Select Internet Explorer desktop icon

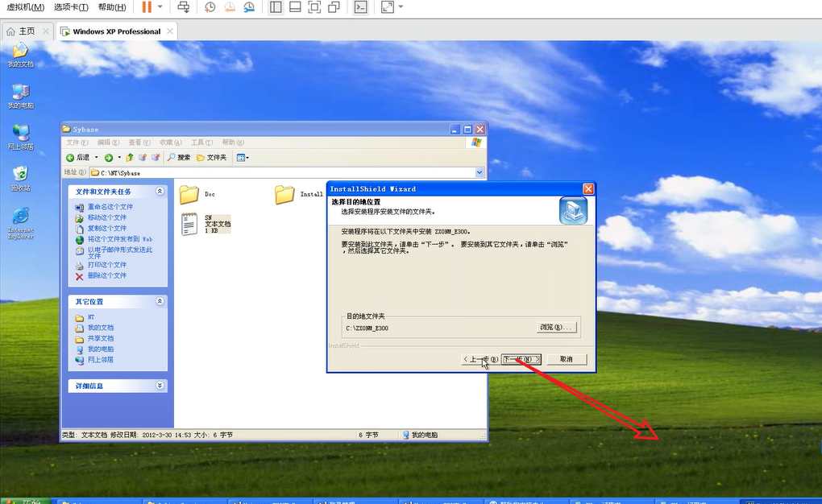pos(20,223)
